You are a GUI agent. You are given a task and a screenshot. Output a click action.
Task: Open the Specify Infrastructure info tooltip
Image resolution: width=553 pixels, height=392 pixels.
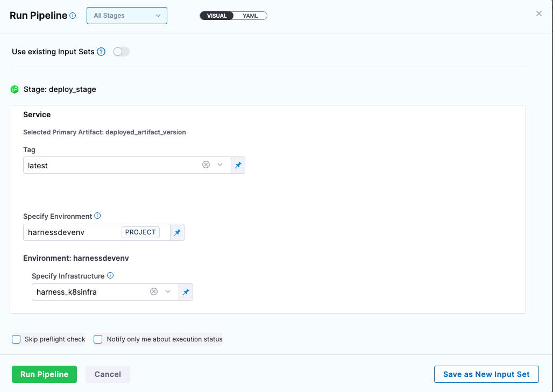point(111,275)
